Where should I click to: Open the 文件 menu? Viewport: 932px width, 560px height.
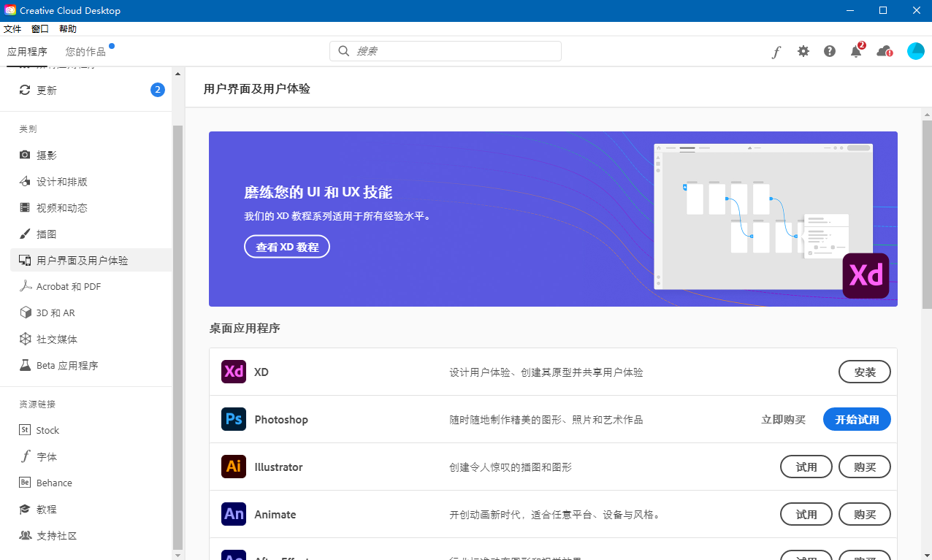click(12, 28)
